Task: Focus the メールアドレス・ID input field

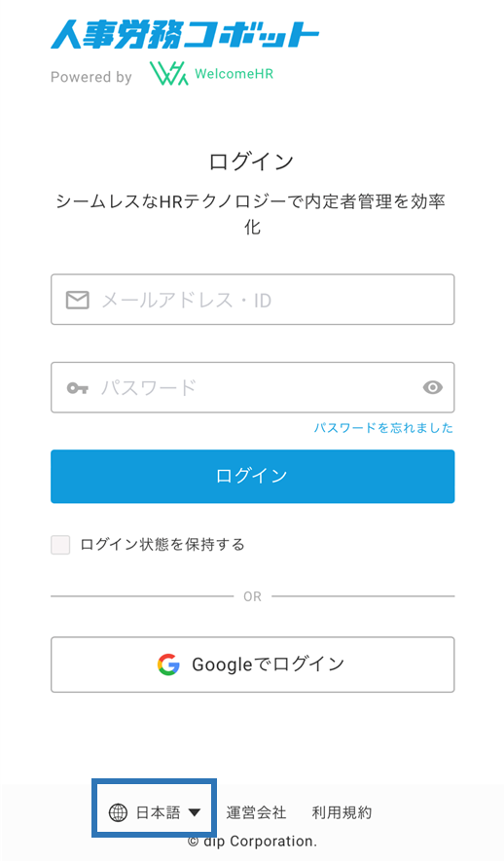Action: pyautogui.click(x=253, y=300)
